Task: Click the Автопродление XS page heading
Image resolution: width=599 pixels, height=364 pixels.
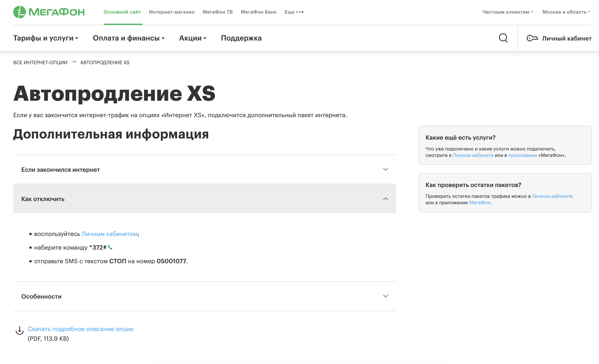Action: (114, 94)
